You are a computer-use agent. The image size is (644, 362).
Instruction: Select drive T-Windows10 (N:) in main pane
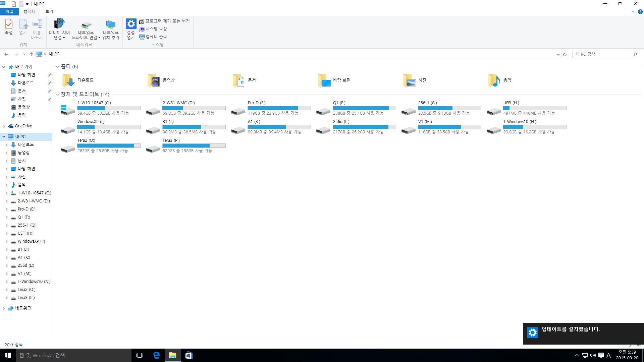coord(526,127)
